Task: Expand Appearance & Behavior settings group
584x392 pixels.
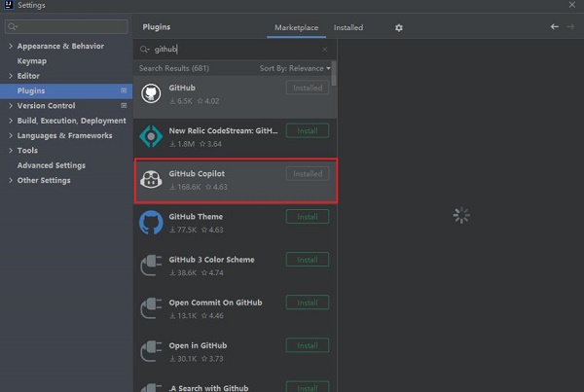Action: pos(11,46)
